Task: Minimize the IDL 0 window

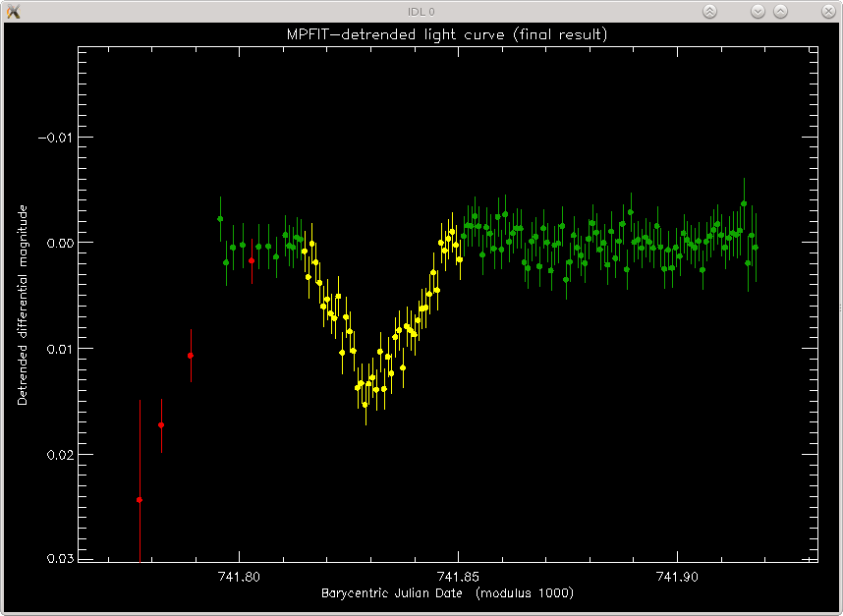Action: pos(758,11)
